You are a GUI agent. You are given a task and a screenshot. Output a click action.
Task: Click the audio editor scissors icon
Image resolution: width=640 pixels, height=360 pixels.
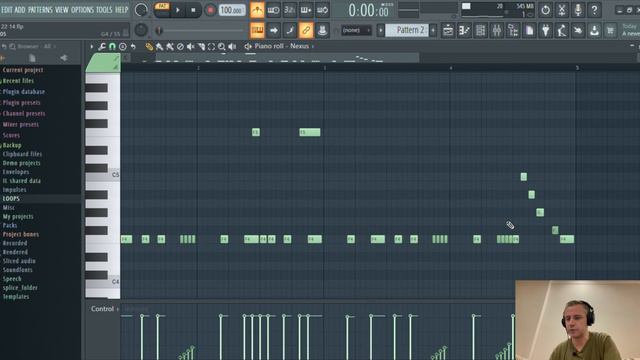(x=562, y=10)
